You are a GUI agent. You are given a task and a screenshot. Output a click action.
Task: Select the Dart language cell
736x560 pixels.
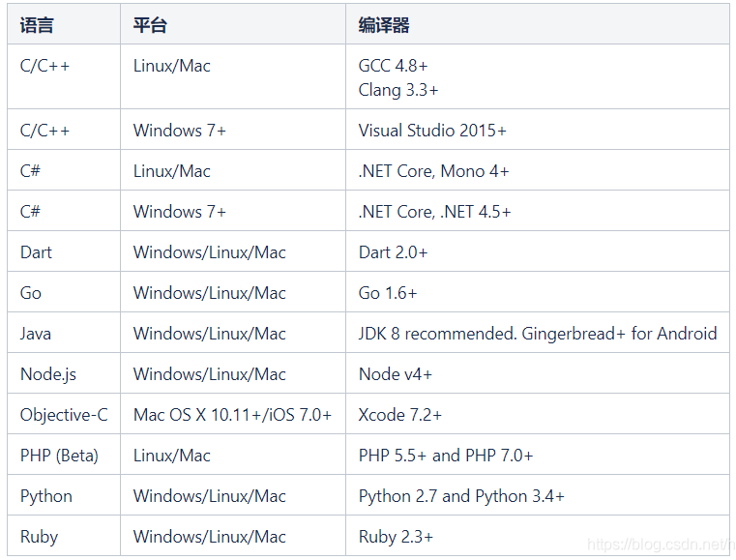click(x=36, y=252)
